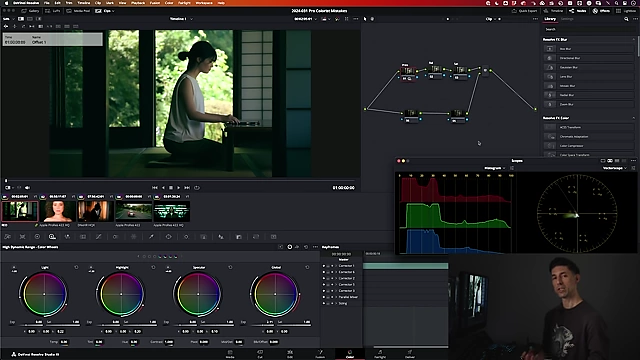Open the Curves palette
640x360 pixels.
pos(98,237)
